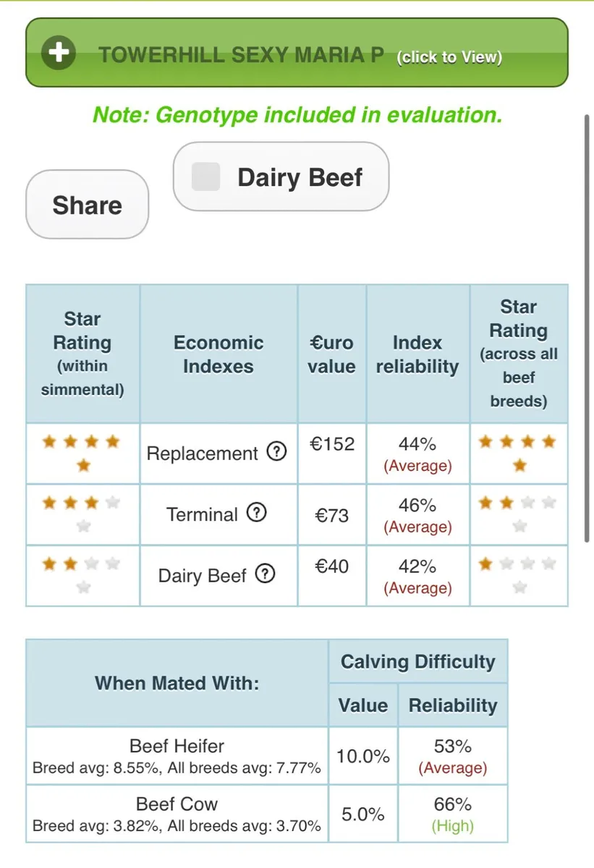Click the €152 Replacement euro value
Viewport: 594px width, 868px height.
point(332,444)
